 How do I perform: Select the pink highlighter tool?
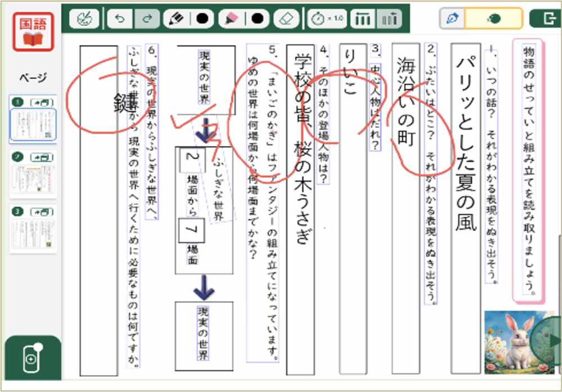click(231, 19)
